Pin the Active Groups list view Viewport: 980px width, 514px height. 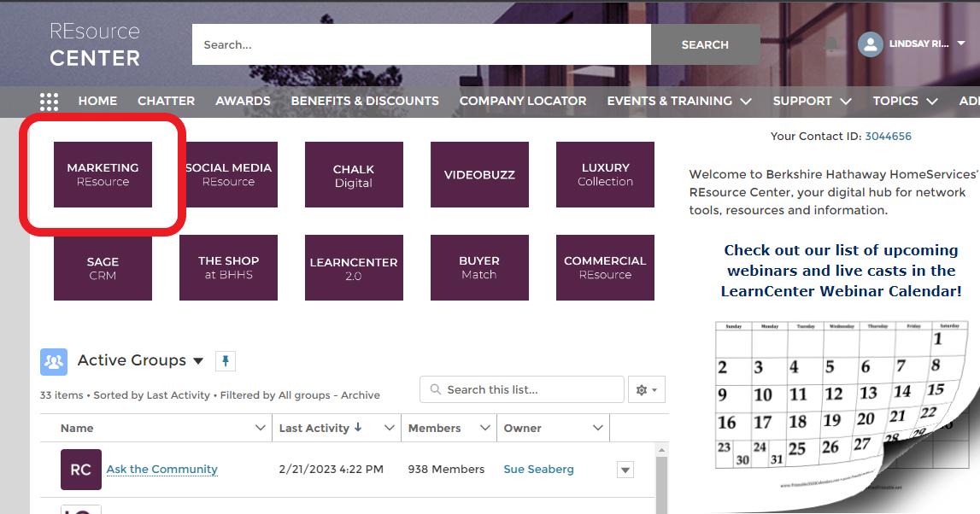coord(226,361)
